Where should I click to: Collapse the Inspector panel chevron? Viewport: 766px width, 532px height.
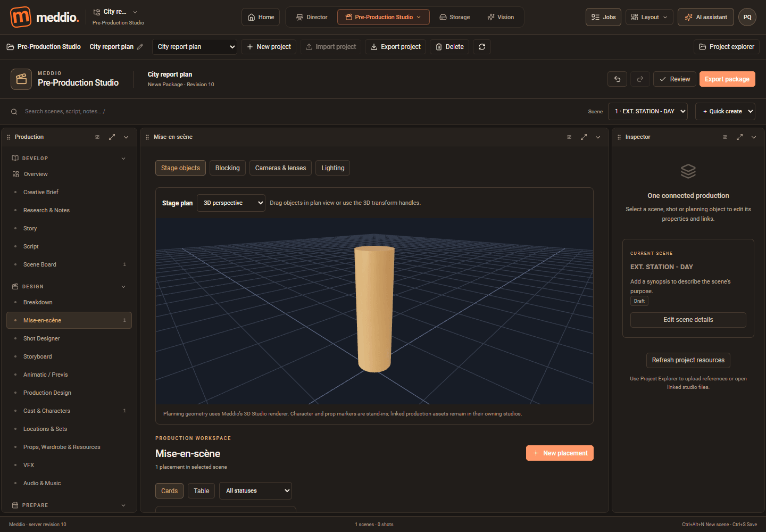pyautogui.click(x=754, y=137)
